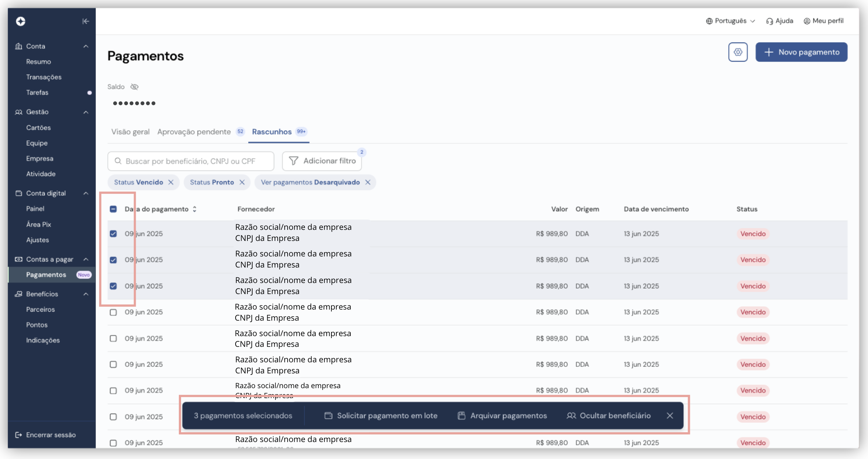Viewport: 868px width, 459px height.
Task: Click the Encerrar sessão logout icon
Action: [x=18, y=435]
